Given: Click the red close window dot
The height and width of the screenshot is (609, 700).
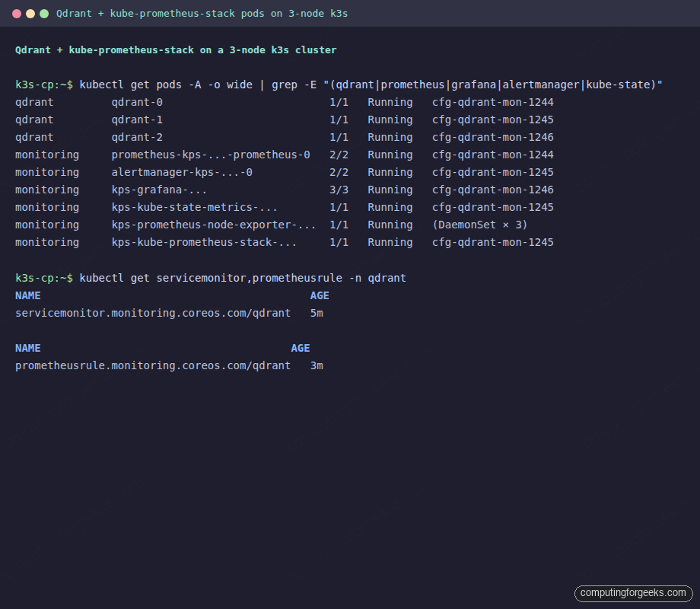Looking at the screenshot, I should 17,14.
